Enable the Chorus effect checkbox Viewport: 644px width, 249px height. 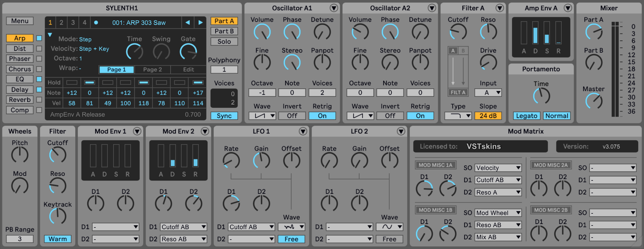39,69
